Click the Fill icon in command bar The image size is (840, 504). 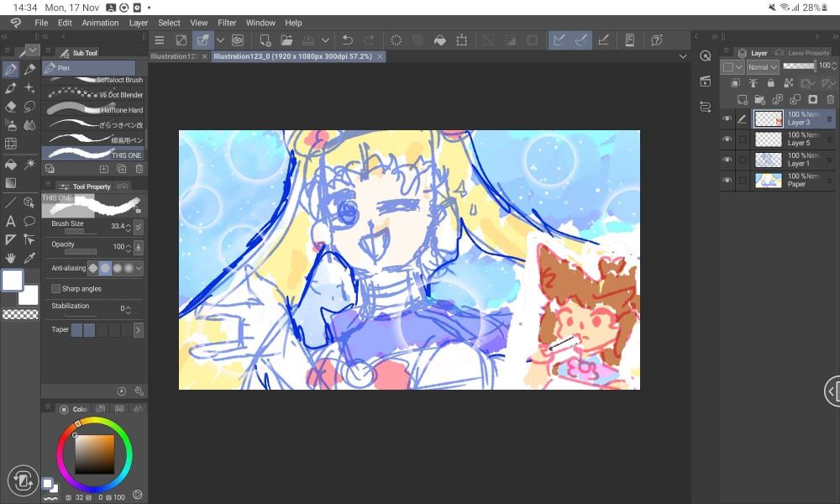pyautogui.click(x=440, y=40)
